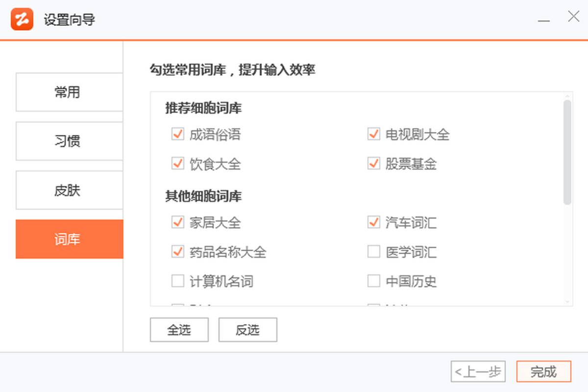The height and width of the screenshot is (392, 588).
Task: Click the orange app logo icon
Action: pos(22,20)
